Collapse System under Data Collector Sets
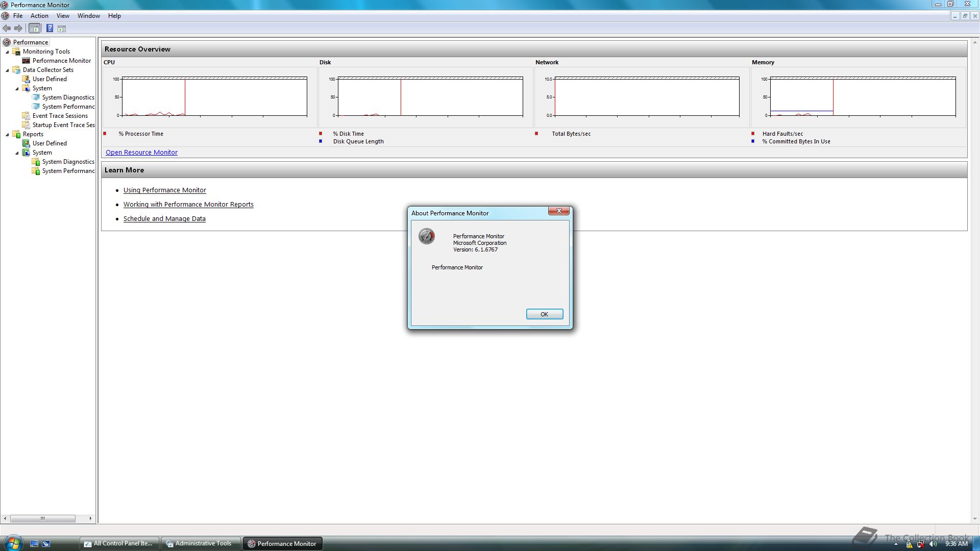Screen dimensions: 980x551 click(17, 89)
